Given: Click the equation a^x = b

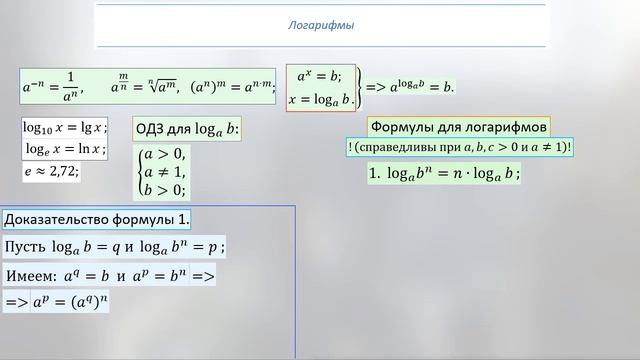Looking at the screenshot, I should pos(320,76).
